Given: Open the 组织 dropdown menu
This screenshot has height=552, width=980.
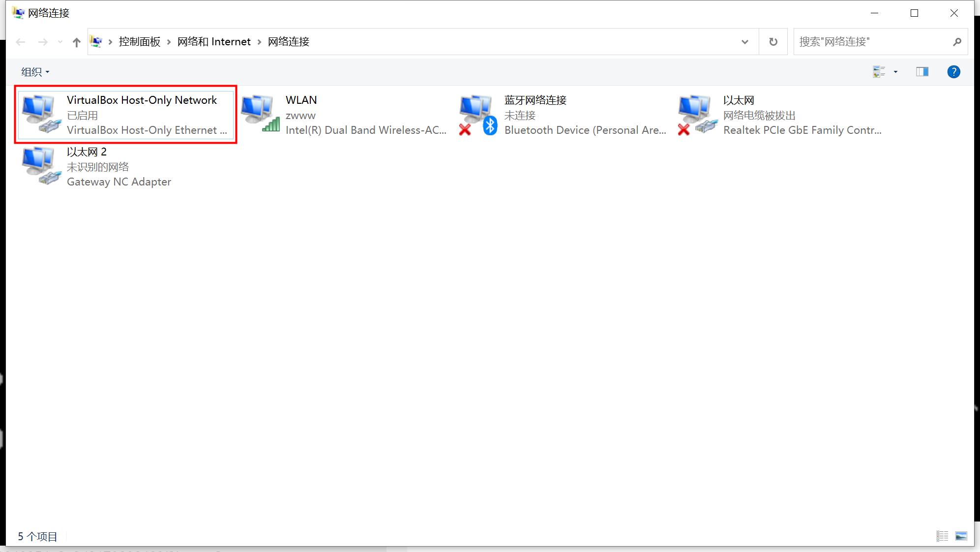Looking at the screenshot, I should pos(34,71).
